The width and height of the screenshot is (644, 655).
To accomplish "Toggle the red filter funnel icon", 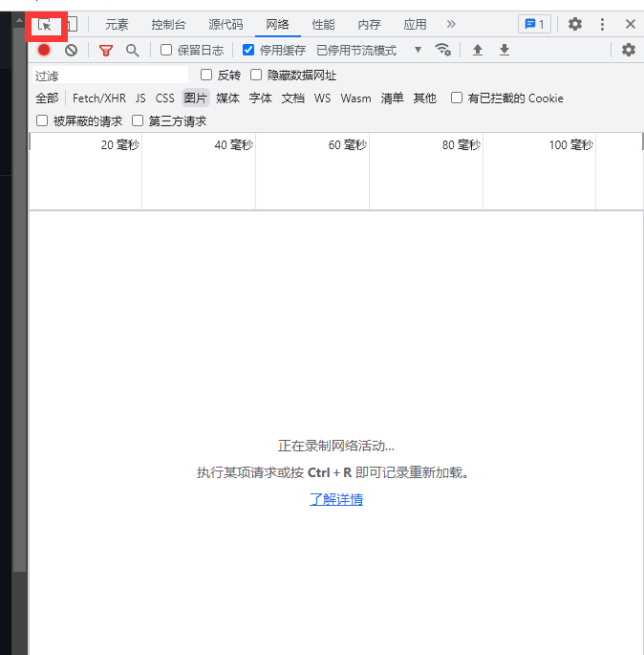I will tap(106, 51).
